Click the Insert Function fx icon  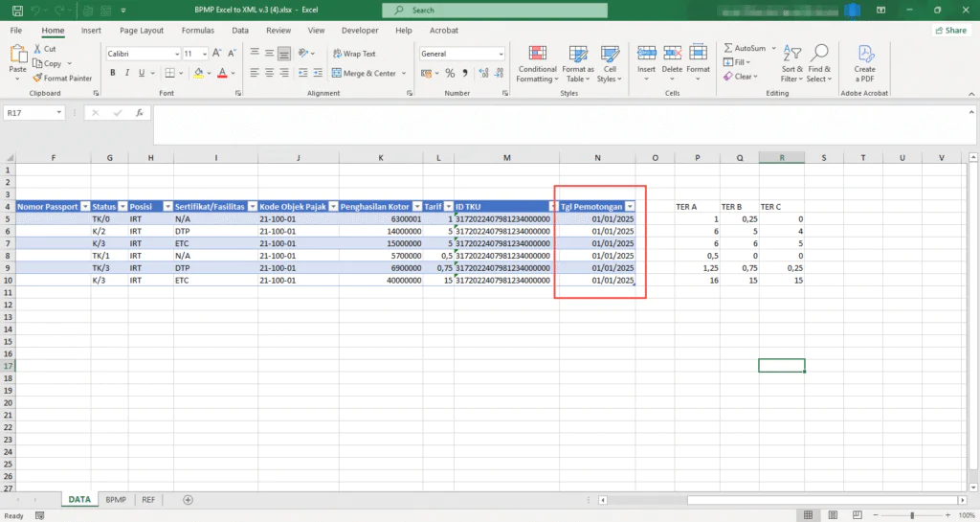click(140, 113)
